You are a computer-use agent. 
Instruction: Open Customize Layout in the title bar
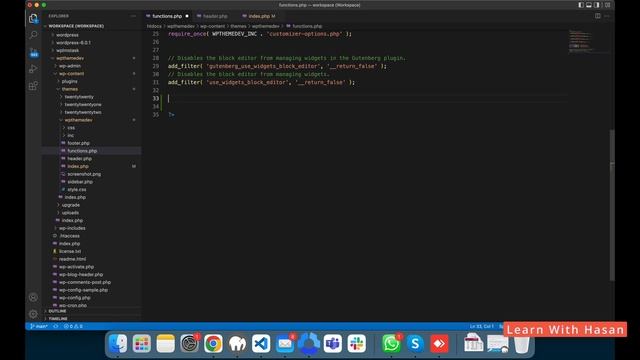tap(607, 5)
